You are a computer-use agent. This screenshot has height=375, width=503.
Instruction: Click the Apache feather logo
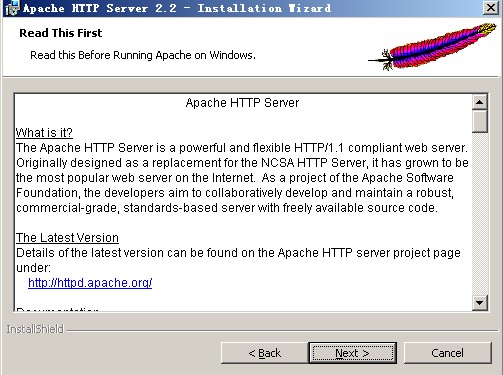(432, 47)
